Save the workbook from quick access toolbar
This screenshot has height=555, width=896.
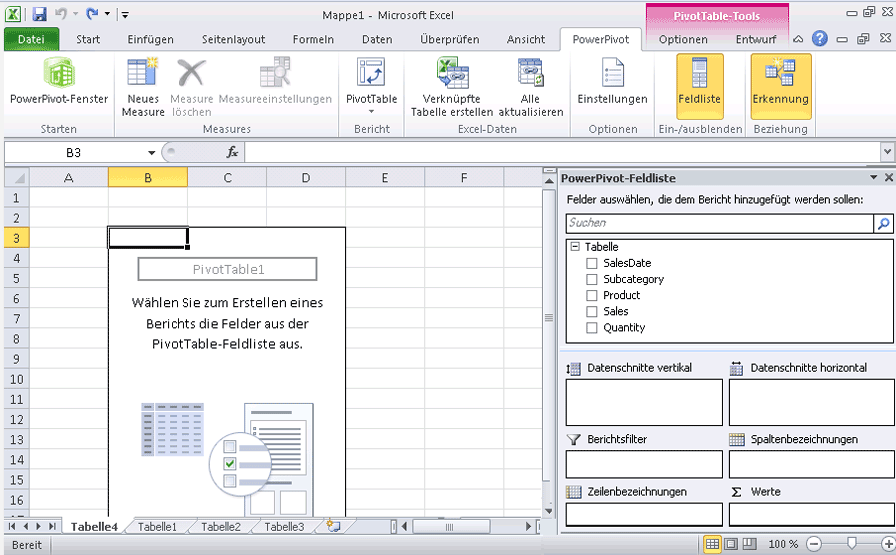39,14
